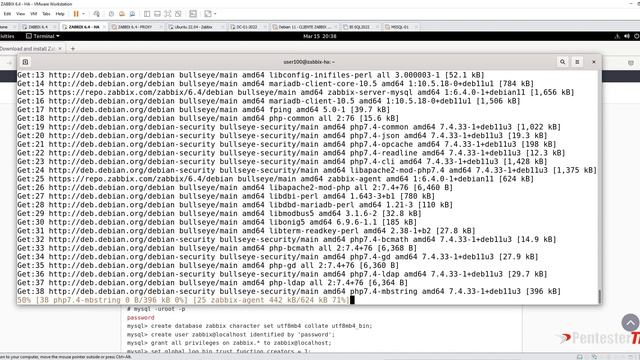The height and width of the screenshot is (360, 640).
Task: Open the clock Mar 15 20:38 calendar
Action: pyautogui.click(x=320, y=36)
